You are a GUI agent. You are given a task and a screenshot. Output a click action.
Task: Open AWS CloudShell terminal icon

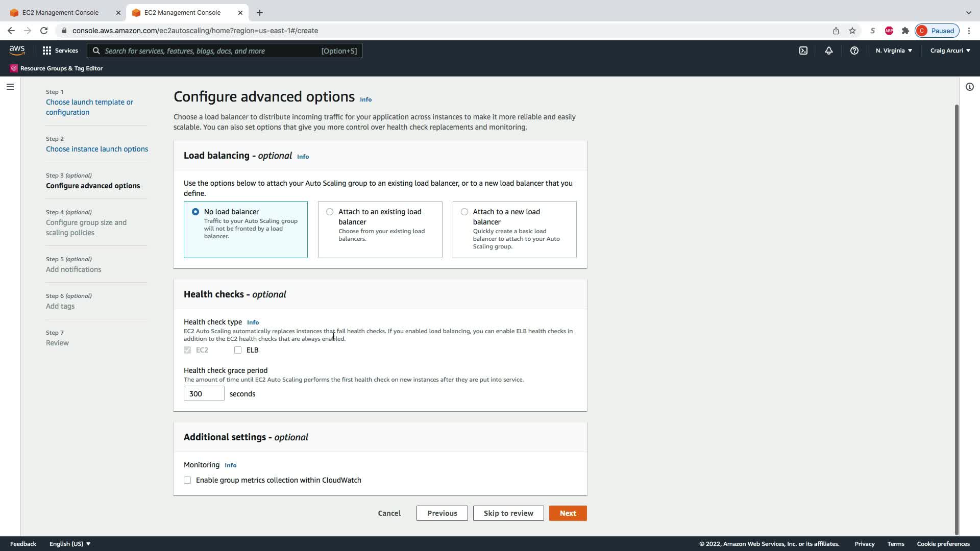(803, 51)
